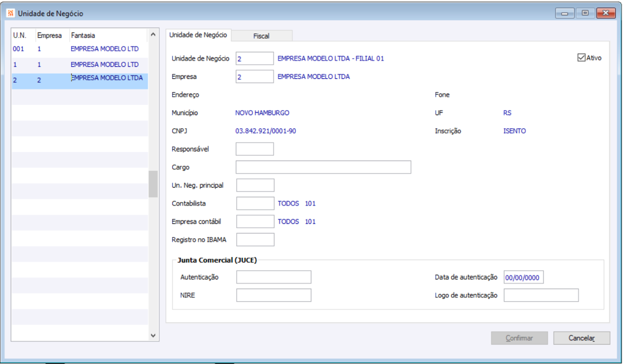The width and height of the screenshot is (623, 364).
Task: Click the Data de autenticação date field
Action: pos(523,277)
